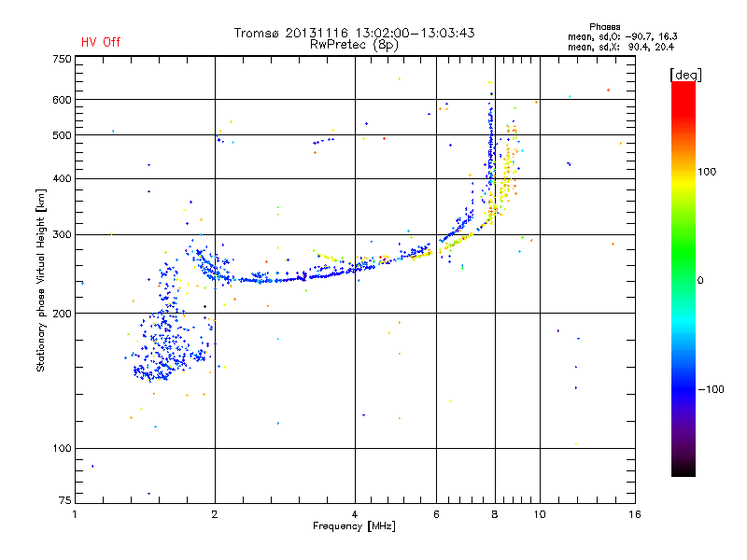Click the "300" km height tick label
The height and width of the screenshot is (560, 747).
pyautogui.click(x=62, y=234)
